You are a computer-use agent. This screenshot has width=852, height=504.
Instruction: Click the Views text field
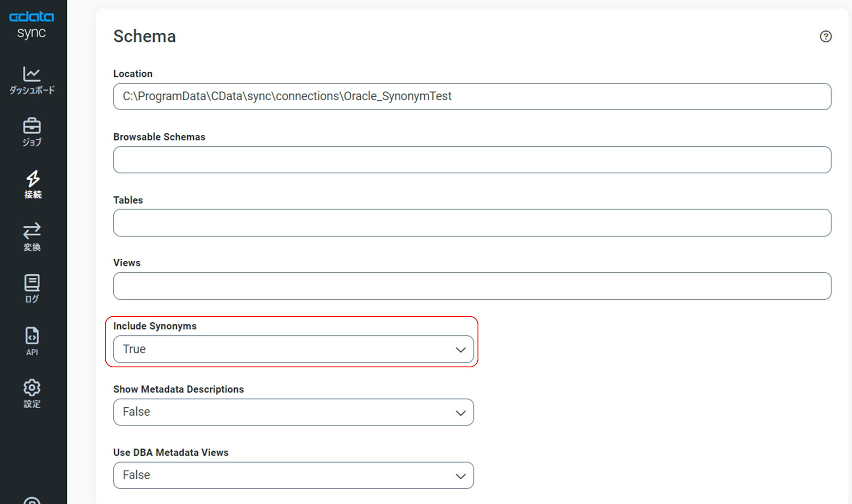[472, 286]
